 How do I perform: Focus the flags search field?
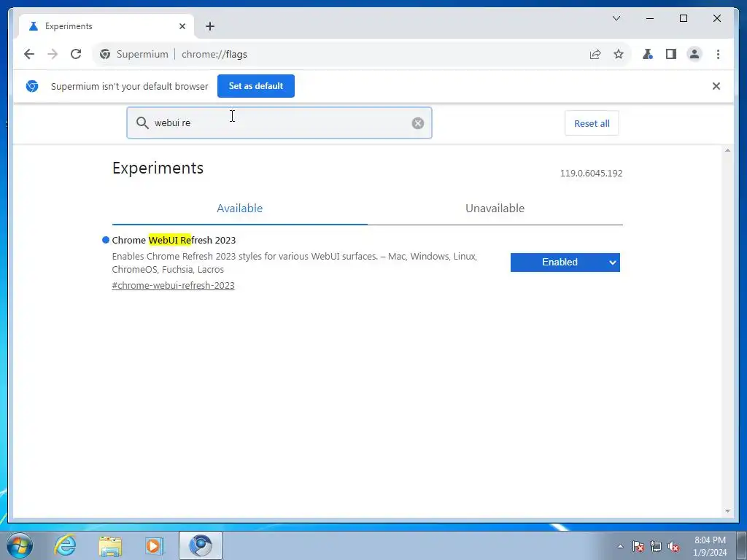(x=281, y=122)
